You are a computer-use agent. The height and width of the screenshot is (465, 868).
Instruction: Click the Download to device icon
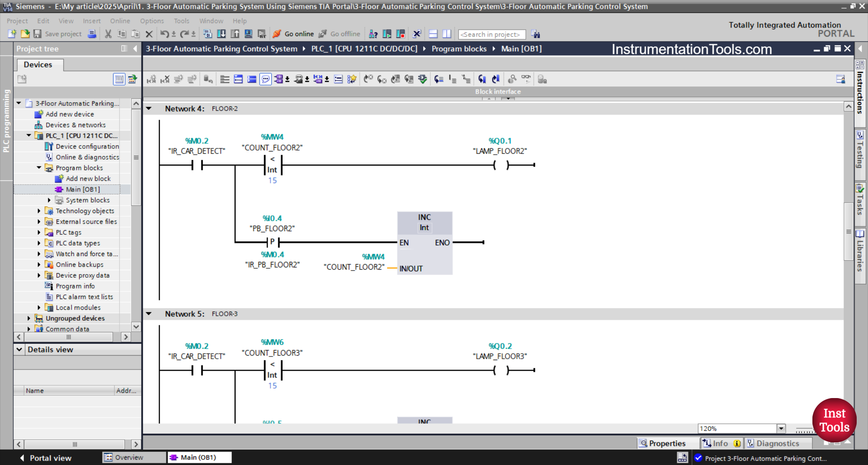(222, 33)
